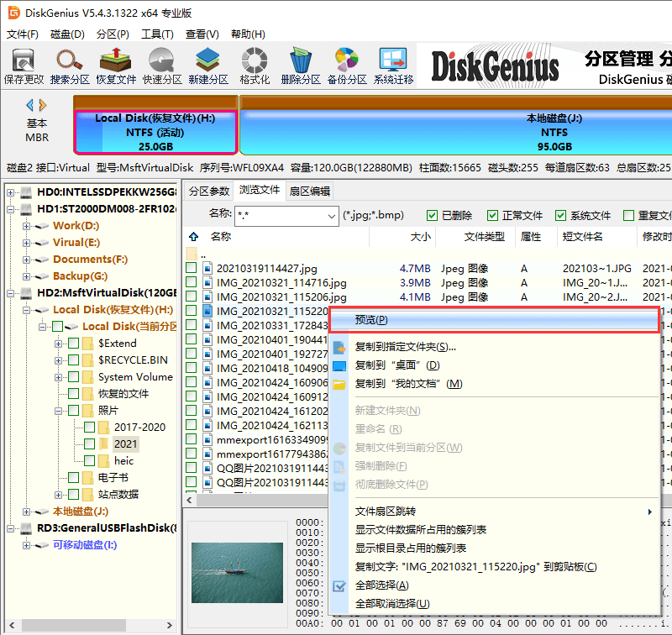The image size is (672, 635).
Task: Tick the checkbox beside the 2021 folder
Action: tap(89, 443)
